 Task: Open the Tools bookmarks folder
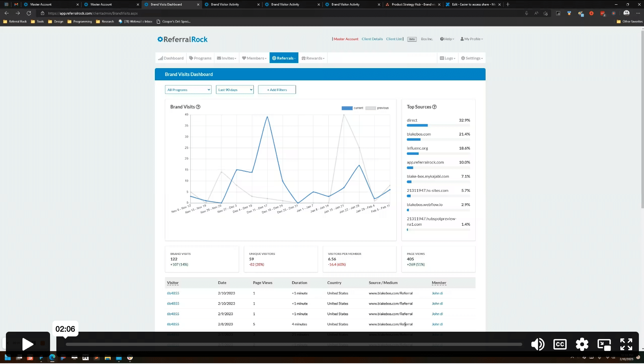pyautogui.click(x=37, y=22)
